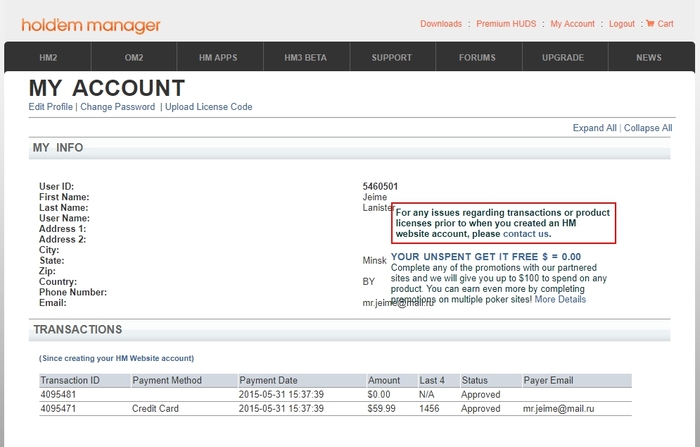Click the shopping cart icon

[650, 23]
